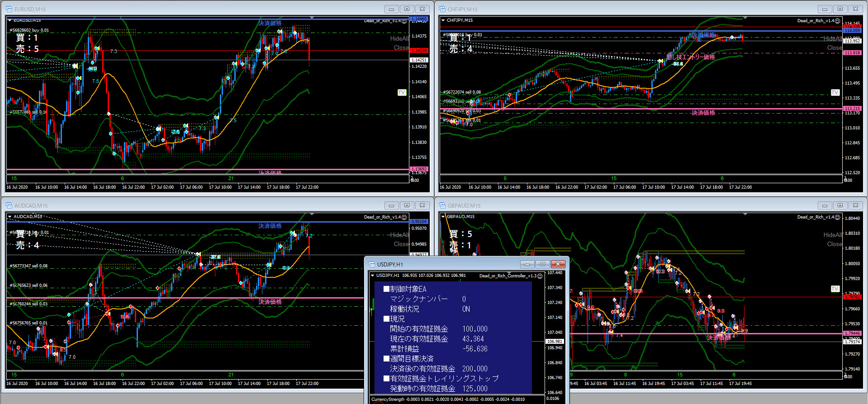This screenshot has height=404, width=868.
Task: Expand the AUDCAD,M15 chart dropdown triangle
Action: tap(9, 217)
